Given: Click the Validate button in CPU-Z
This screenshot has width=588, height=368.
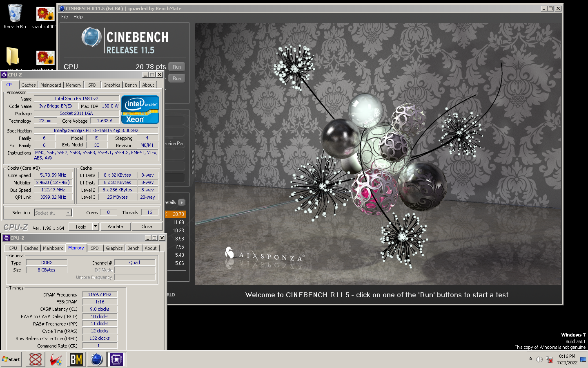Looking at the screenshot, I should tap(115, 227).
